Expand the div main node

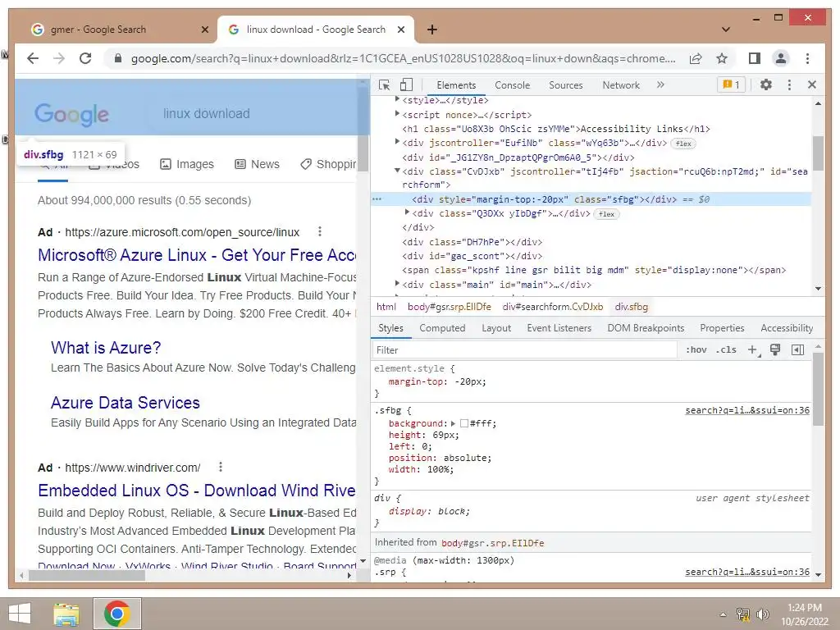coord(397,284)
